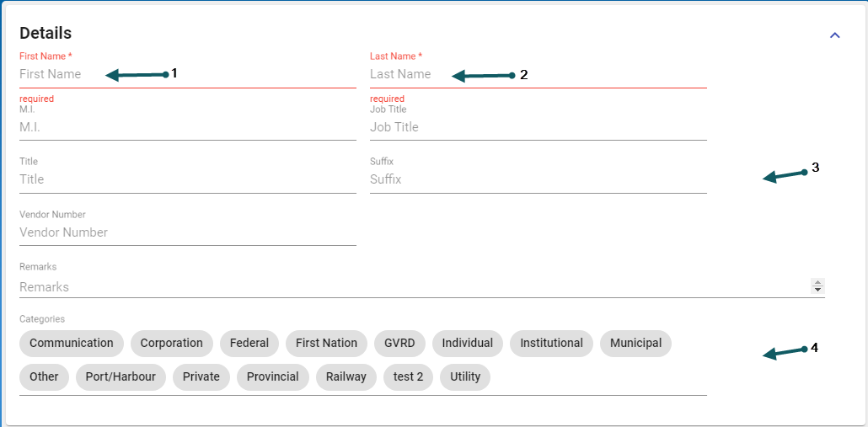Toggle the Railway category chip

(346, 377)
